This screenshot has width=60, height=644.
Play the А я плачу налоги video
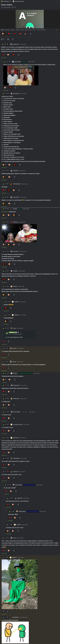30,19
